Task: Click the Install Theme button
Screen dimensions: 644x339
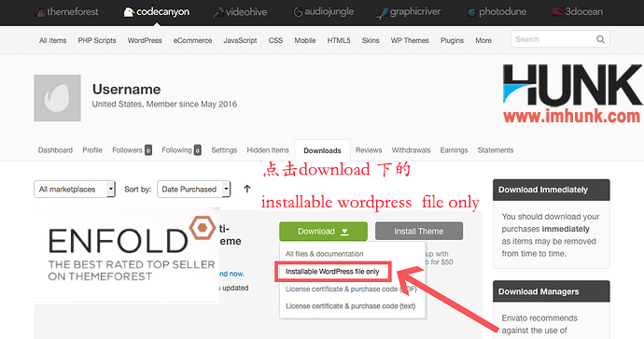Action: coord(419,232)
